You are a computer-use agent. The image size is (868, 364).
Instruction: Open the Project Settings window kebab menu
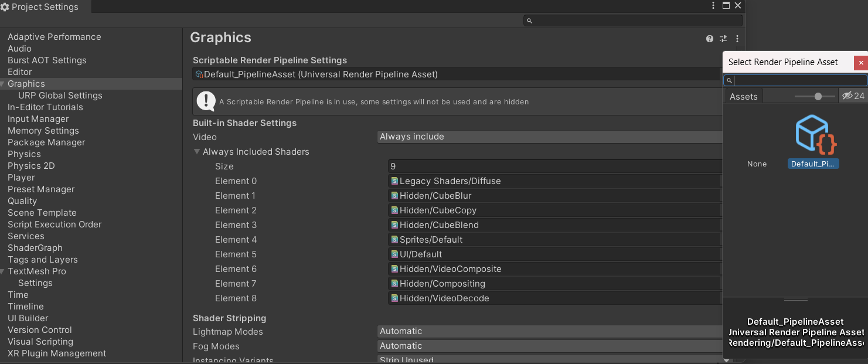coord(713,5)
